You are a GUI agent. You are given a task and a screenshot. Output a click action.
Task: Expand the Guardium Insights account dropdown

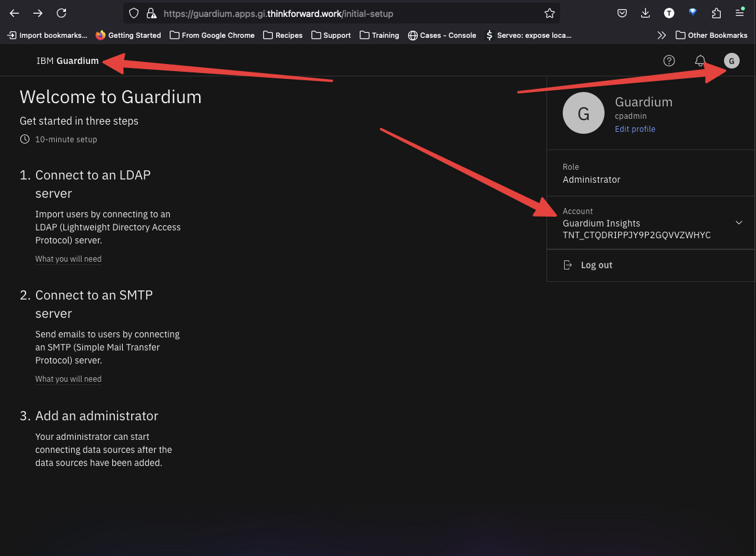coord(738,223)
